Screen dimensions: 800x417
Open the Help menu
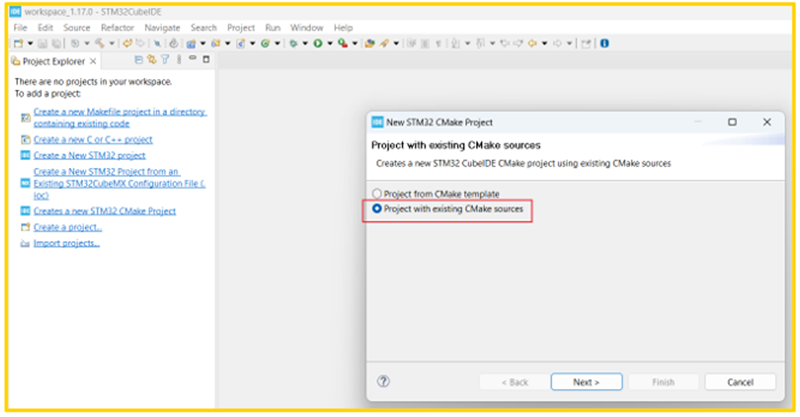coord(343,28)
